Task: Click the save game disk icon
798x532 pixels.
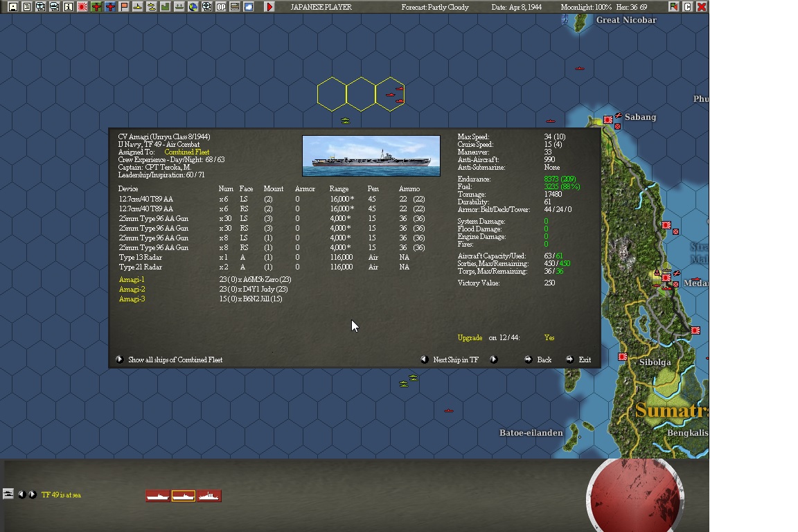Action: click(x=13, y=7)
